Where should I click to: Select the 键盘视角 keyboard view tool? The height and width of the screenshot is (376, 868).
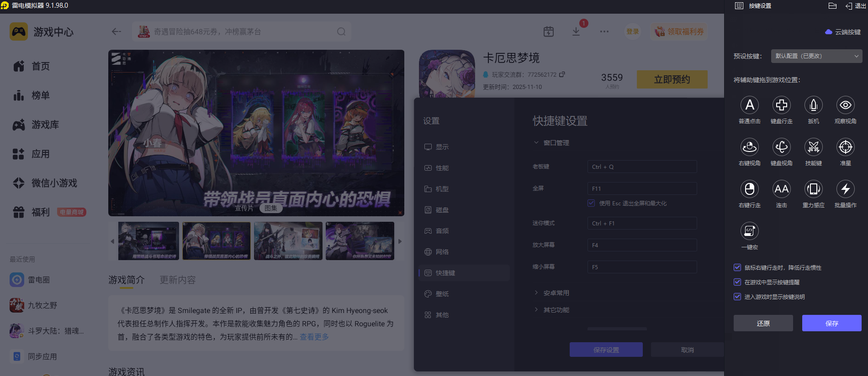tap(782, 147)
